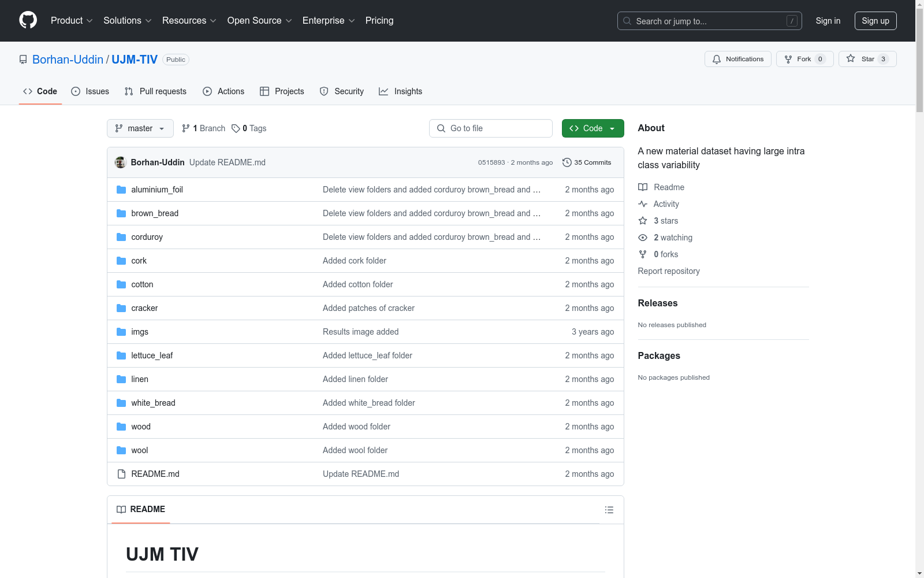This screenshot has height=578, width=924.
Task: Click the Notifications button
Action: (x=737, y=59)
